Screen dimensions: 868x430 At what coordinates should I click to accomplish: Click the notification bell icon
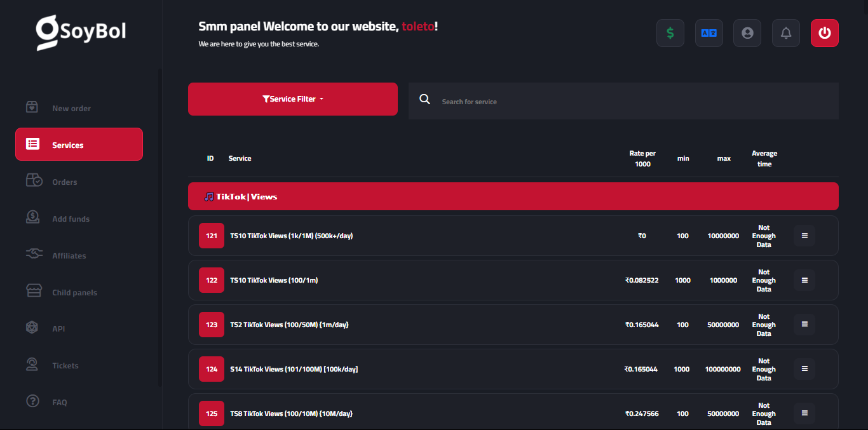786,33
